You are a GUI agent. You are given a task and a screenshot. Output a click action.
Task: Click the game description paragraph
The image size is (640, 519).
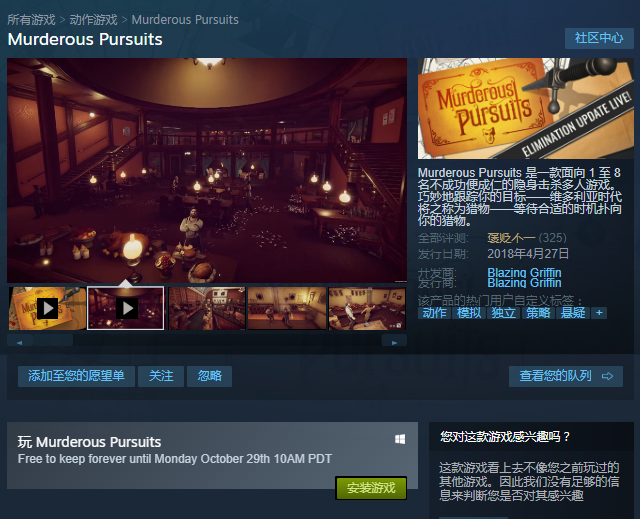[520, 196]
